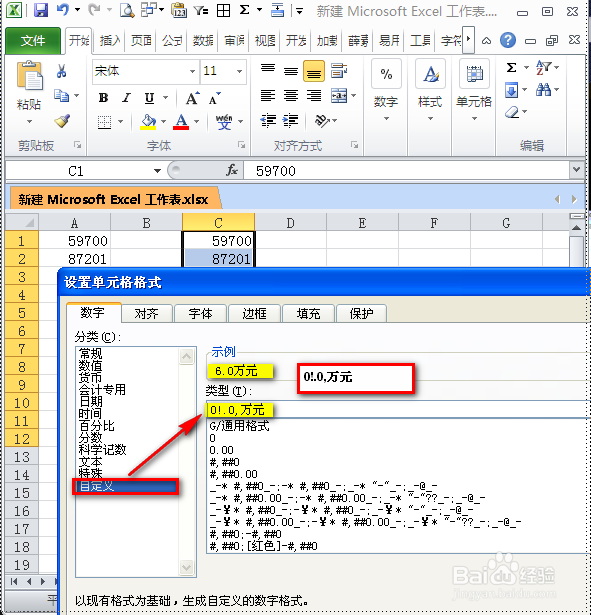Toggle bottom vertical alignment
This screenshot has height=615, width=591.
click(x=314, y=71)
